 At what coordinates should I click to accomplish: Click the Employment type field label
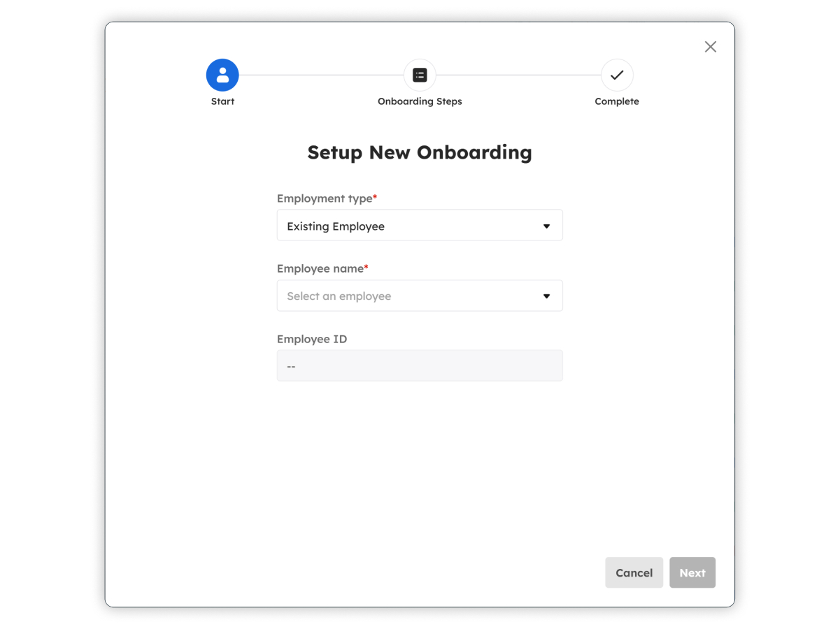327,198
